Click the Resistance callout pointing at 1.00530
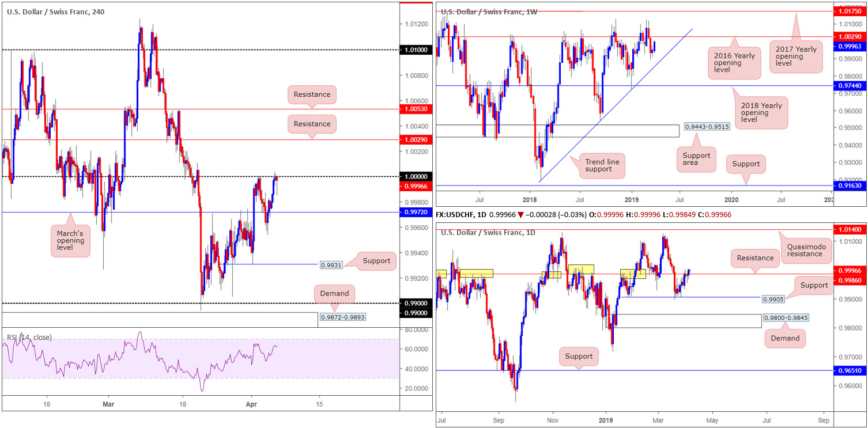 pyautogui.click(x=312, y=94)
